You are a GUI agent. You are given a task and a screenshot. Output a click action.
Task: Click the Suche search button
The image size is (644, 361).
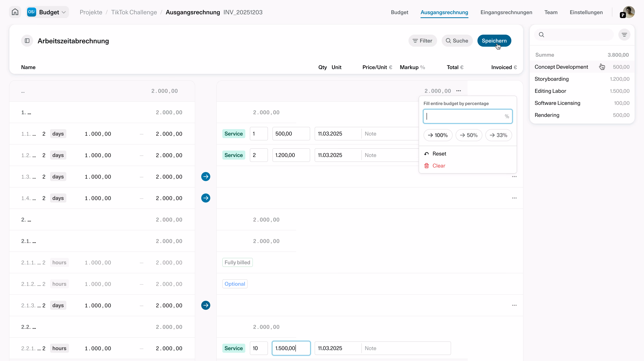tap(457, 41)
